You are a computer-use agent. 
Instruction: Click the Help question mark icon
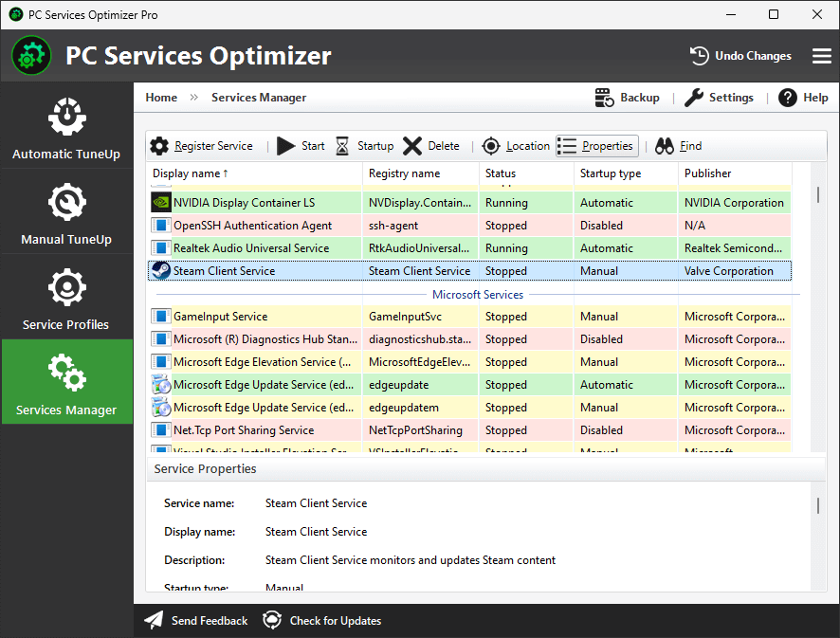788,98
